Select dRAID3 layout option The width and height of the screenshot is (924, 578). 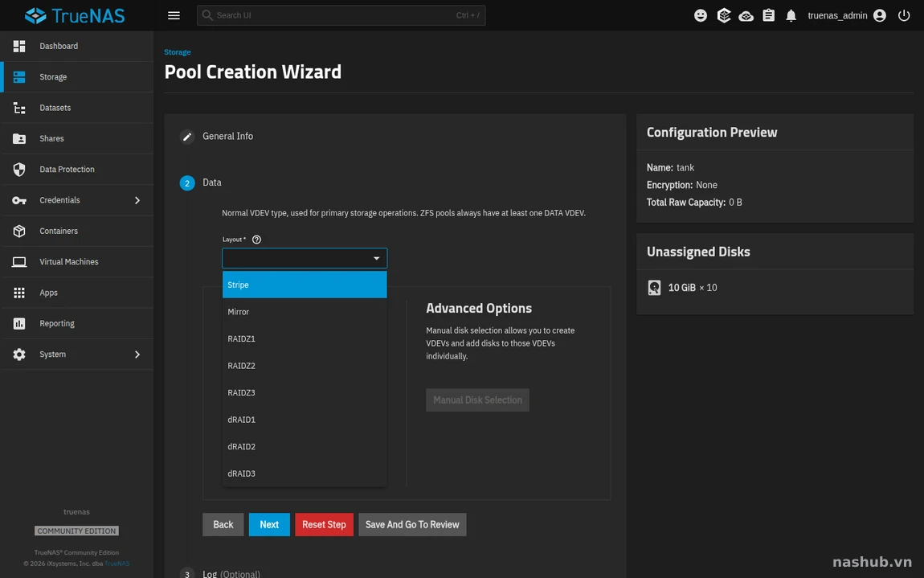point(305,473)
